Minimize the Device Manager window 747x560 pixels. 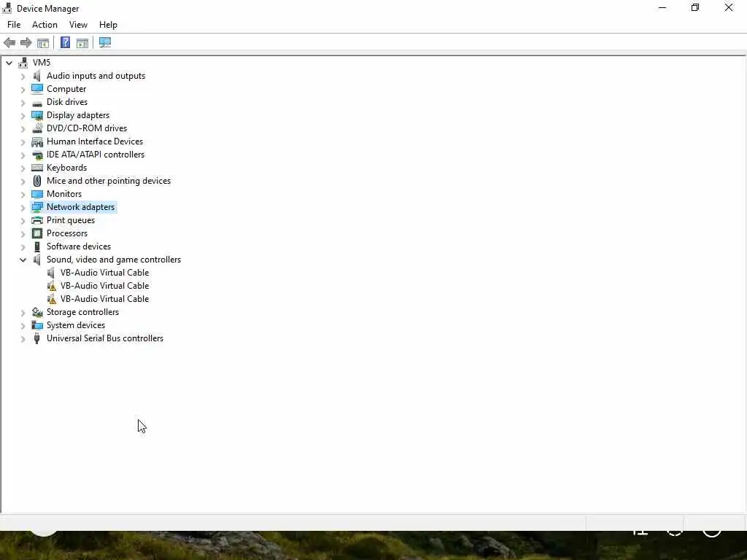[662, 8]
